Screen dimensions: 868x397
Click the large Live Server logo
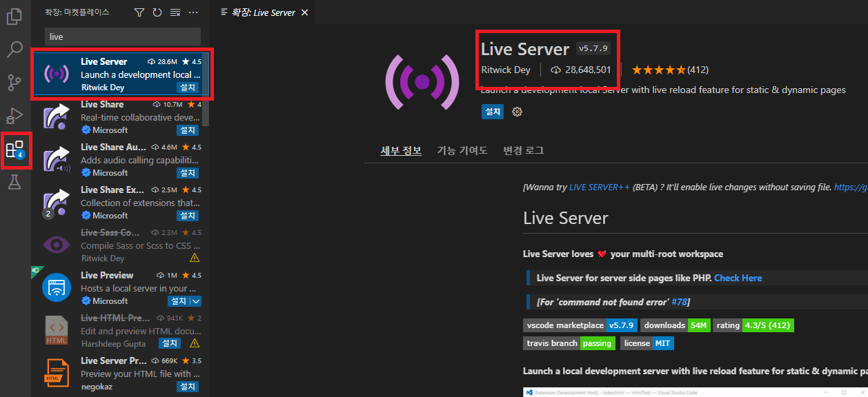tap(422, 83)
